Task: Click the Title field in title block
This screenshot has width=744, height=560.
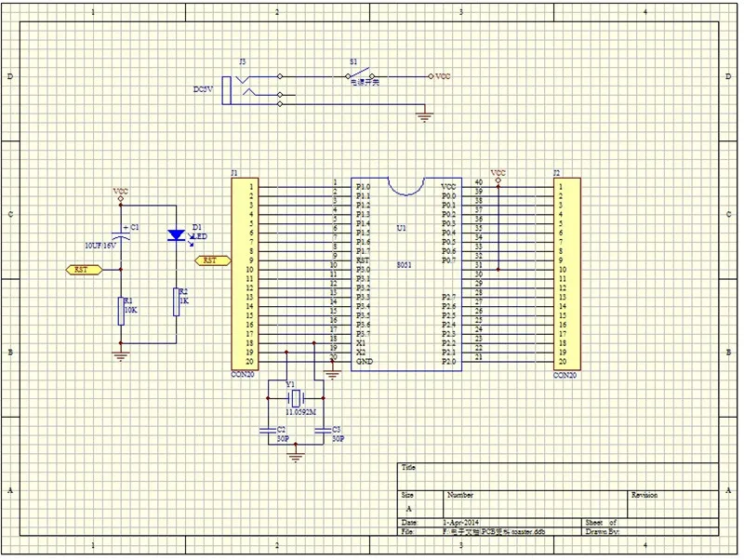Action: pyautogui.click(x=557, y=476)
